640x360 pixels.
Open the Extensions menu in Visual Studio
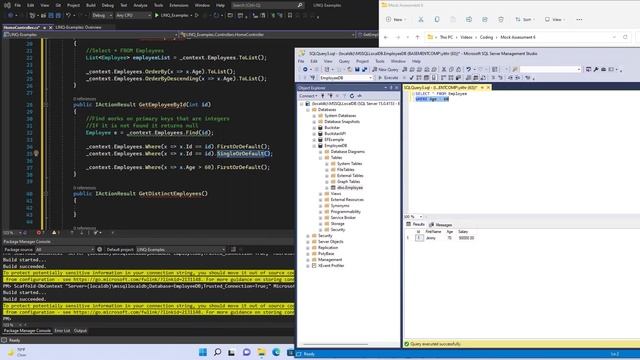tap(179, 5)
